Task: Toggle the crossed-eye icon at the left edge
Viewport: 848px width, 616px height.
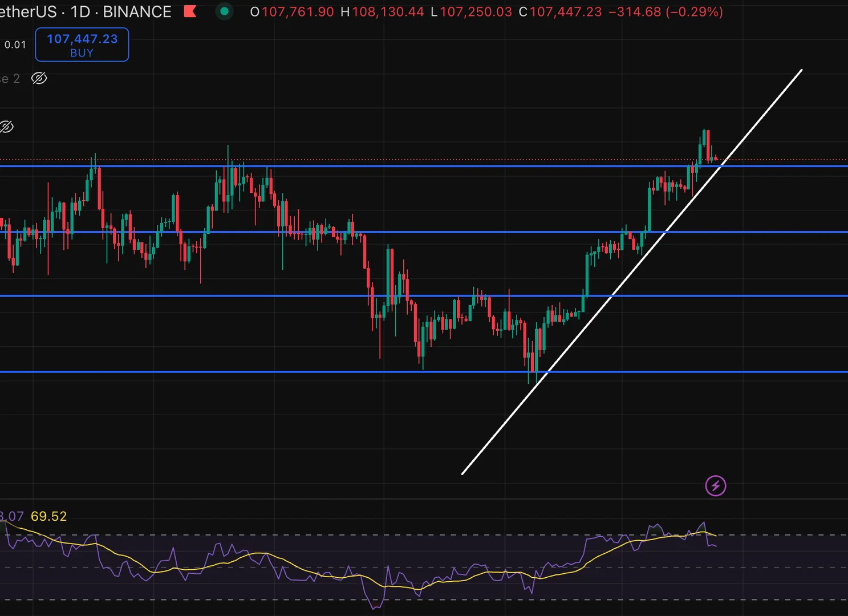Action: pyautogui.click(x=6, y=127)
